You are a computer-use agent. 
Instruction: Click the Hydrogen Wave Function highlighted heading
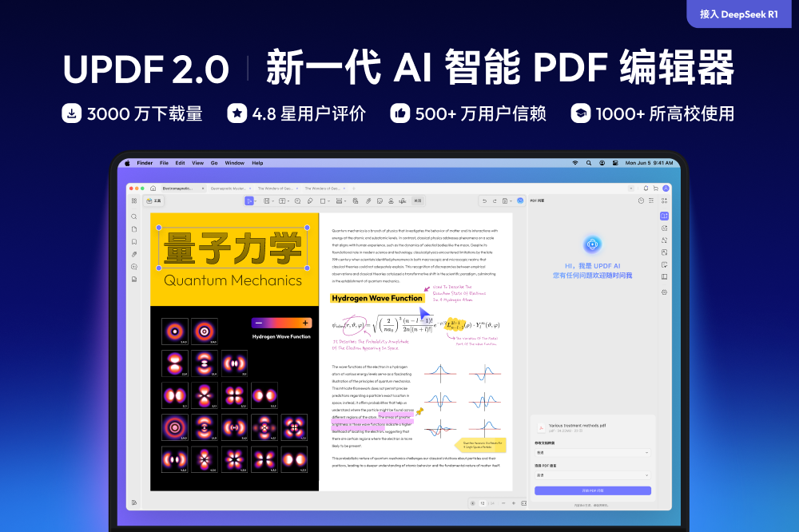click(377, 298)
